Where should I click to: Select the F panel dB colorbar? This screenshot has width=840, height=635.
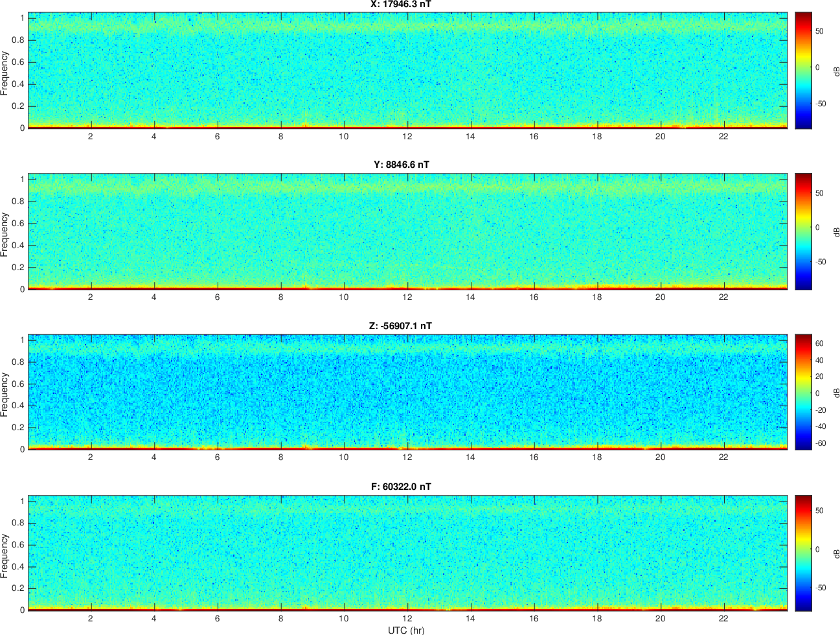pos(803,553)
